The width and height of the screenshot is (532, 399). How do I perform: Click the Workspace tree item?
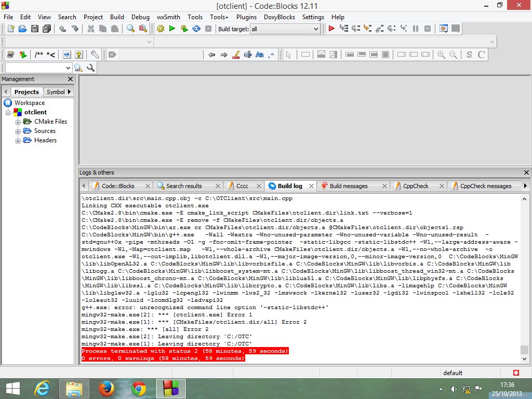(30, 103)
